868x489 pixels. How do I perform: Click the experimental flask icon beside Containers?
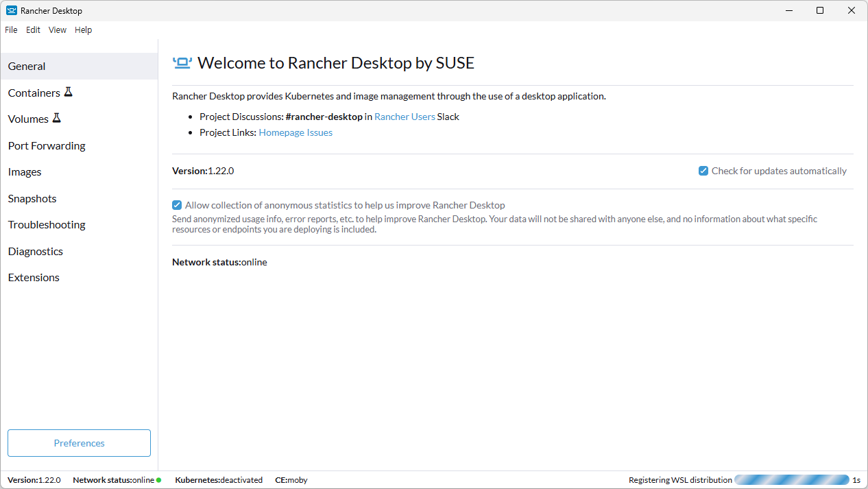pos(68,92)
